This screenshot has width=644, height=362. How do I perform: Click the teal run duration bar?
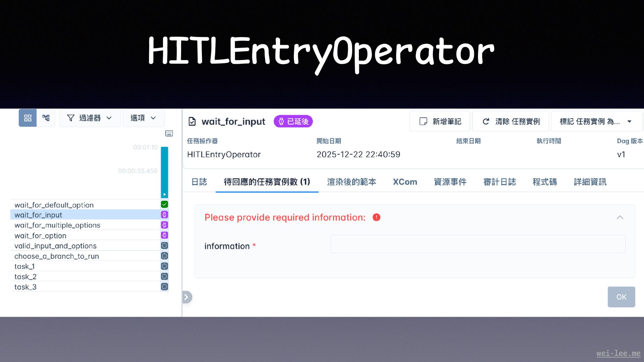(x=164, y=171)
